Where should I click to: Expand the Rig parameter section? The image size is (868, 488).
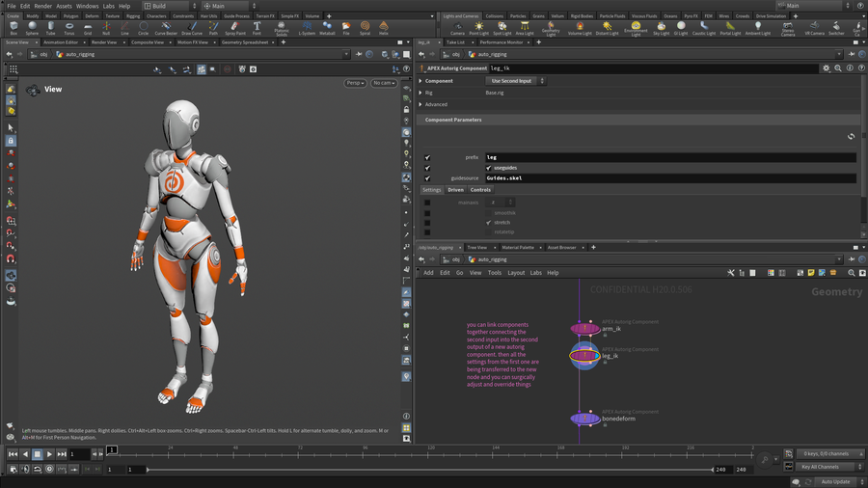click(420, 93)
